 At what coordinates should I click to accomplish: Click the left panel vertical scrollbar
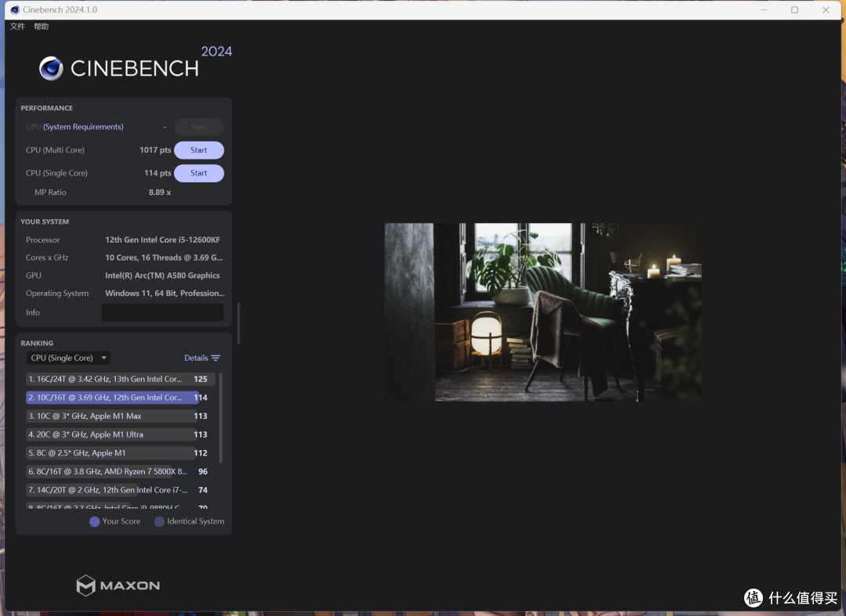pyautogui.click(x=238, y=323)
